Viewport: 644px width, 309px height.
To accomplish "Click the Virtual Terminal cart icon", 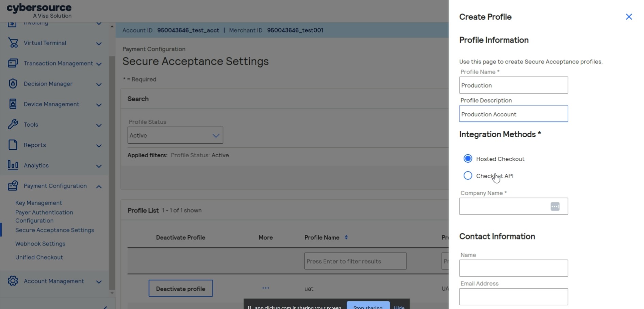I will [13, 43].
